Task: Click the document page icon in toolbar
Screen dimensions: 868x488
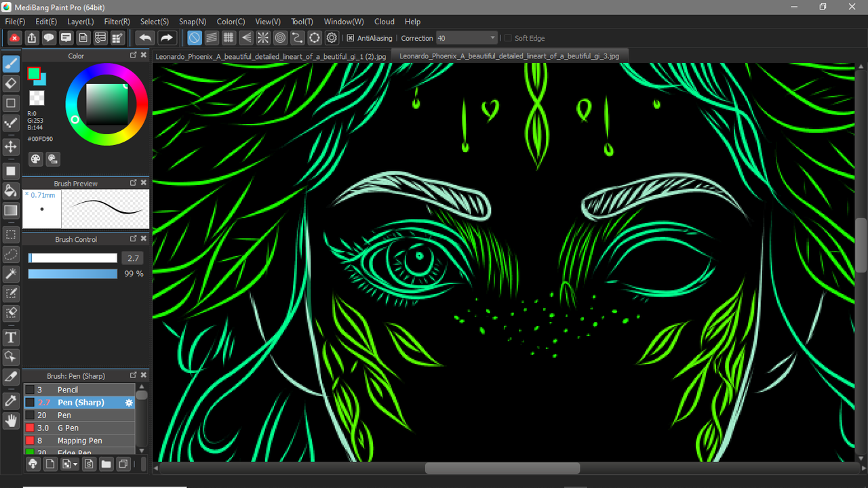Action: pos(83,38)
